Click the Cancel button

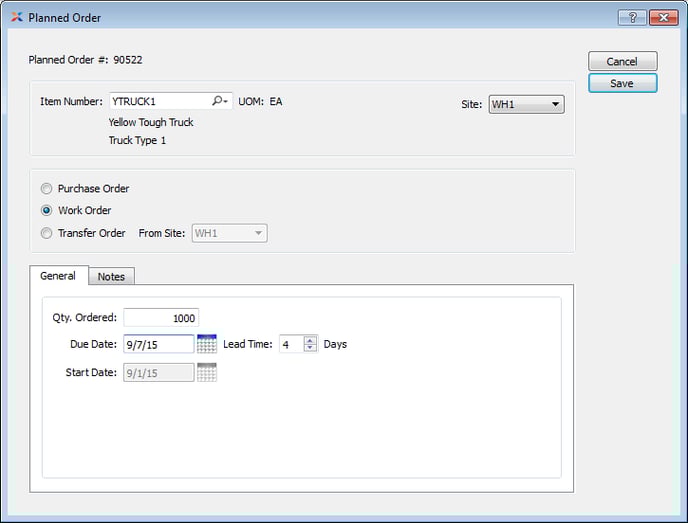click(622, 62)
